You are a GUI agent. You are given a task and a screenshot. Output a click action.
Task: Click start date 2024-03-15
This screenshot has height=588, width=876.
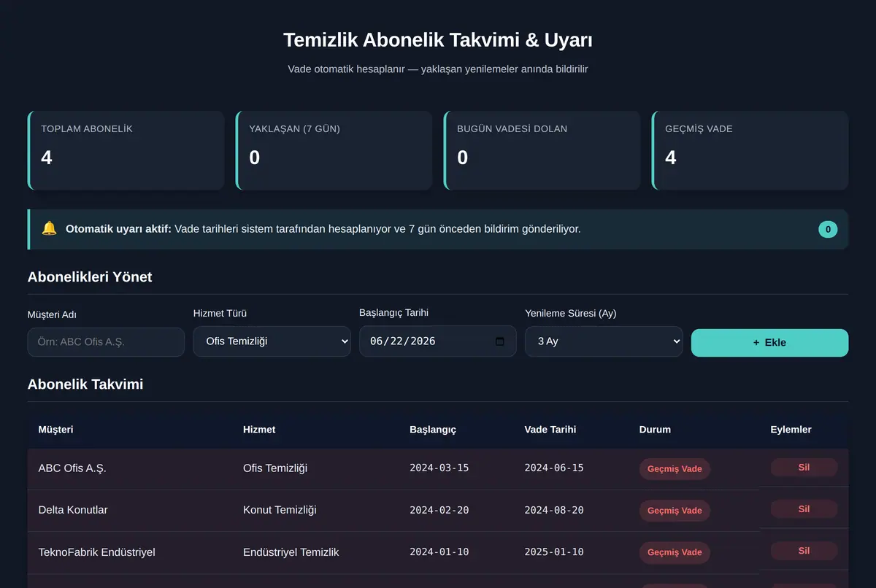pyautogui.click(x=439, y=468)
